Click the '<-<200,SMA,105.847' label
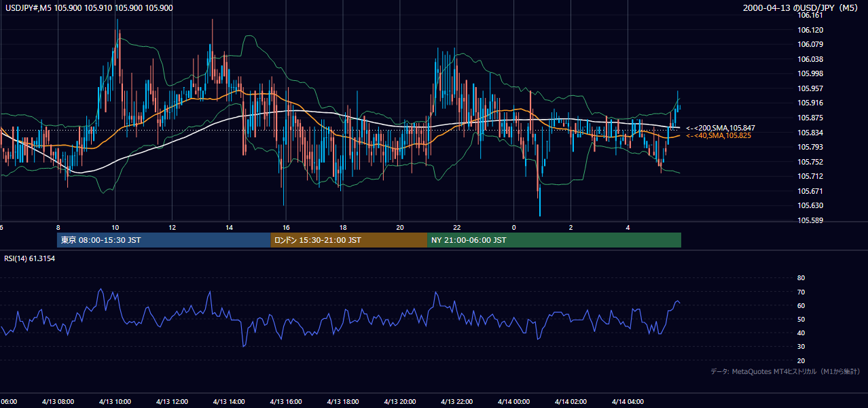868x408 pixels. pyautogui.click(x=720, y=128)
